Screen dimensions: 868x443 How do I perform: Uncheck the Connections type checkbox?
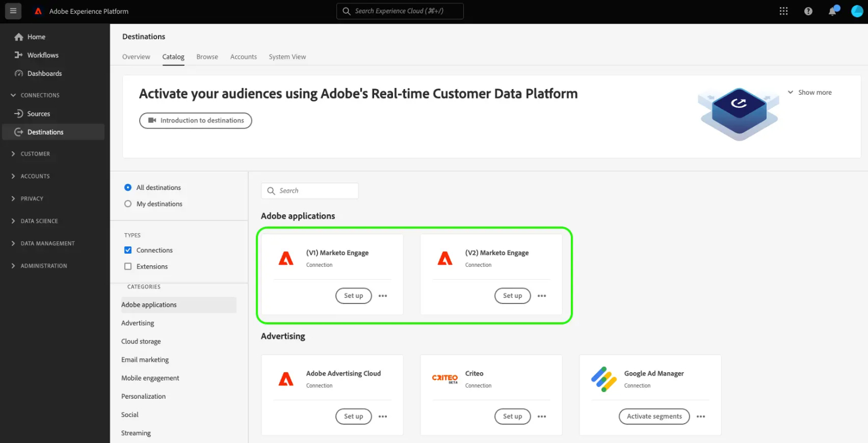point(128,250)
